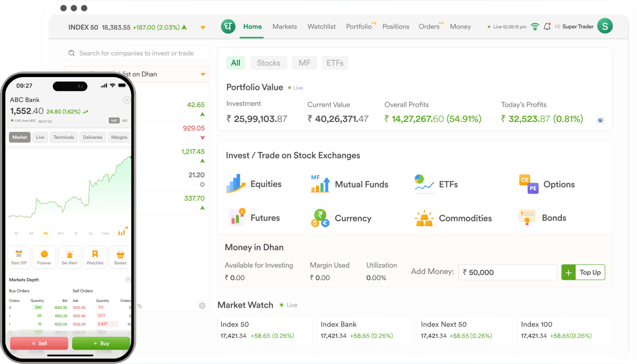Select the Stocks portfolio filter
The width and height of the screenshot is (637, 364).
(x=269, y=63)
